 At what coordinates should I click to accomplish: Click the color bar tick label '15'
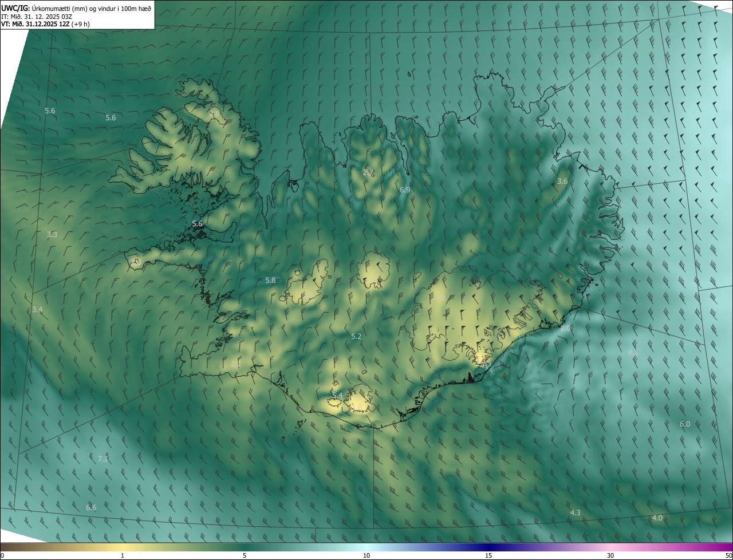pos(488,556)
